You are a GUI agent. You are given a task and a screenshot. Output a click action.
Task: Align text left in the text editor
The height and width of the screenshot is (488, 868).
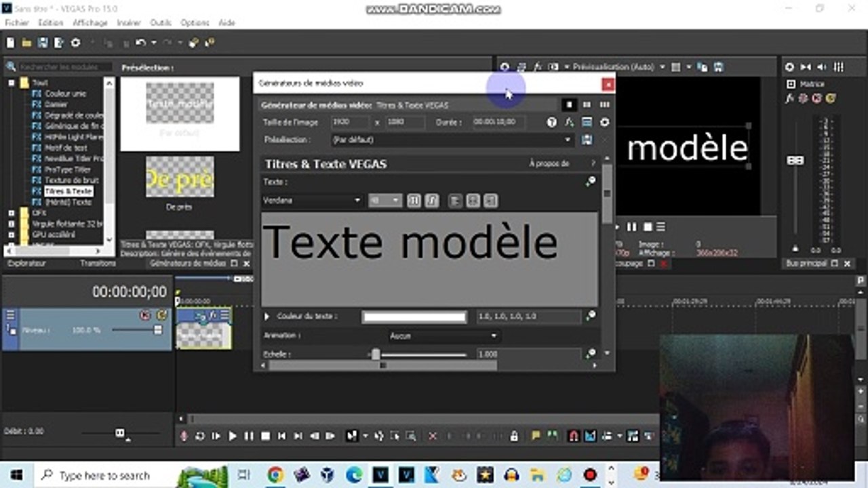(x=456, y=201)
